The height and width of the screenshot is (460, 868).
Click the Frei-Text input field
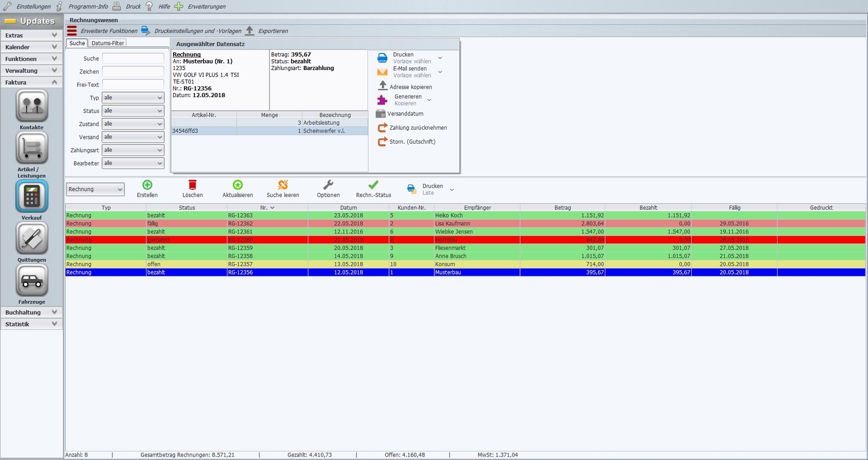point(133,84)
